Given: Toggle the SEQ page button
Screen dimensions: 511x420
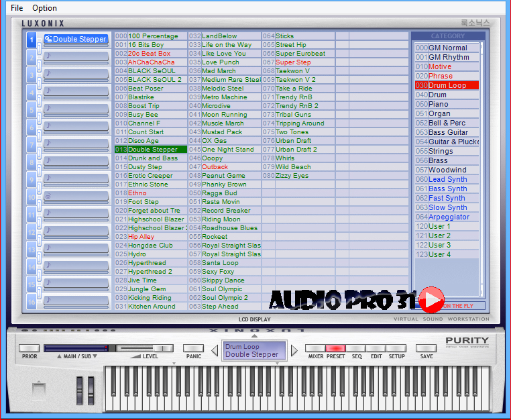Looking at the screenshot, I should point(355,348).
